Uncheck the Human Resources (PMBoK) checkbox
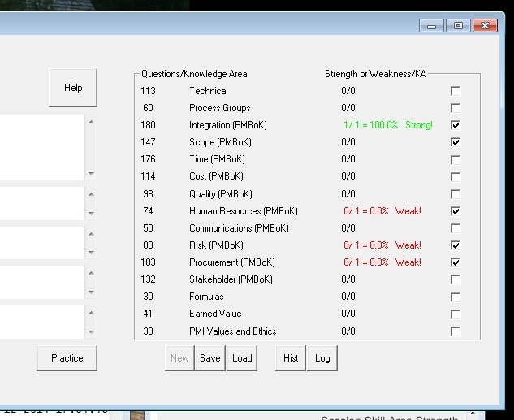The image size is (514, 420). [456, 211]
